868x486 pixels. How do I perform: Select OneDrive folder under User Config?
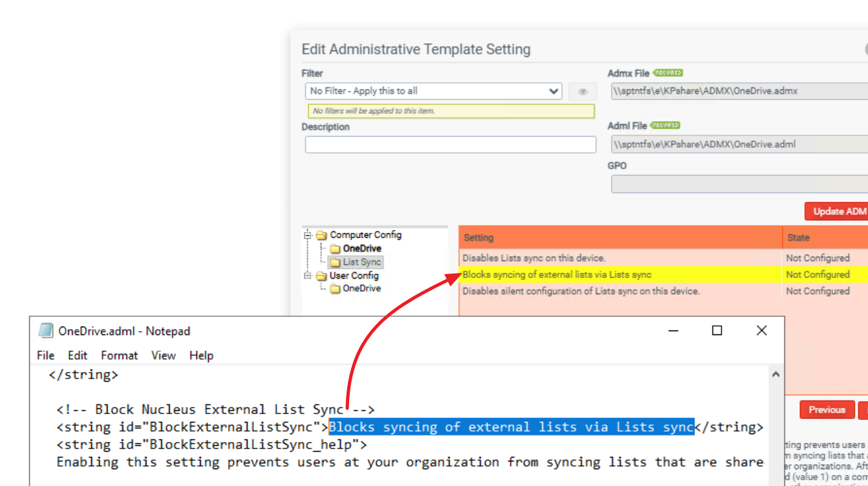(x=361, y=289)
